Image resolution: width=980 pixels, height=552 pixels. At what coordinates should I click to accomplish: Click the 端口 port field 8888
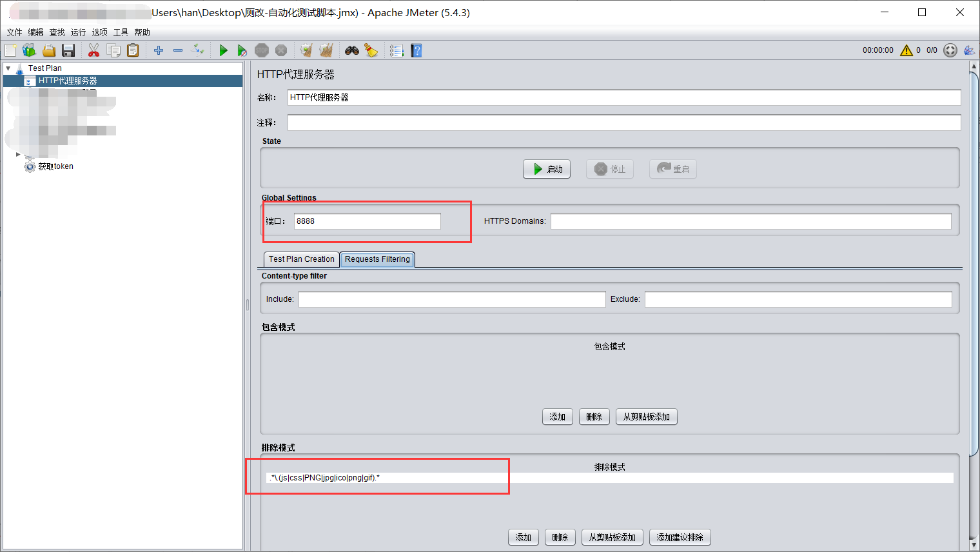pyautogui.click(x=367, y=221)
